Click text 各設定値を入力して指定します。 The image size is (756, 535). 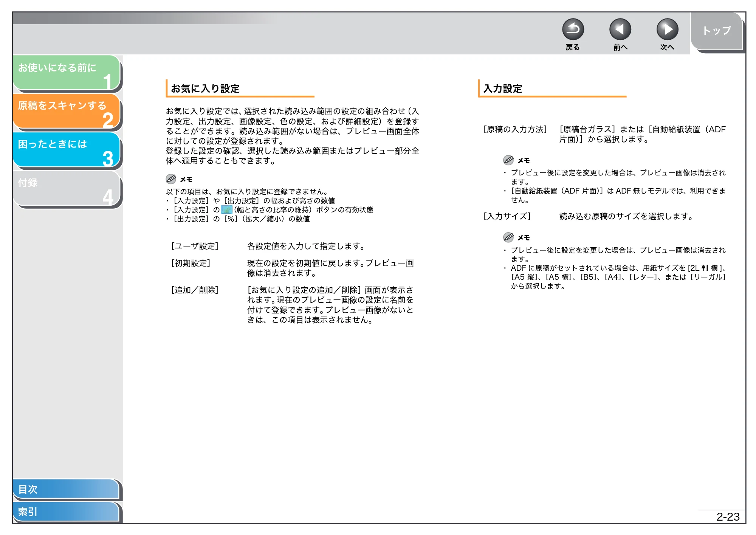pos(306,246)
